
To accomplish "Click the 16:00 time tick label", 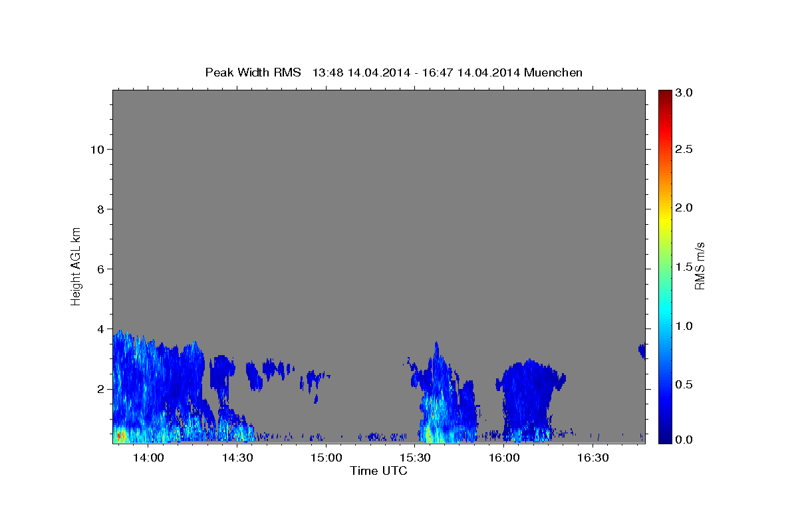I will (x=505, y=458).
